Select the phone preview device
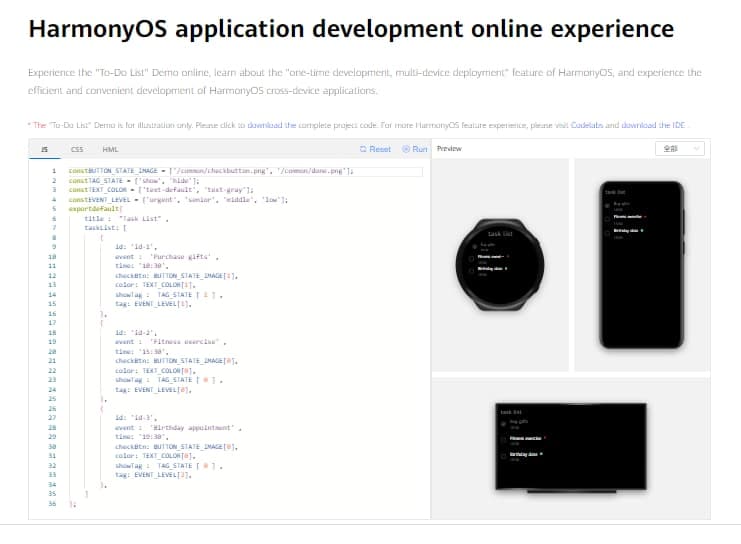Viewport: 741px width, 544px height. point(642,265)
